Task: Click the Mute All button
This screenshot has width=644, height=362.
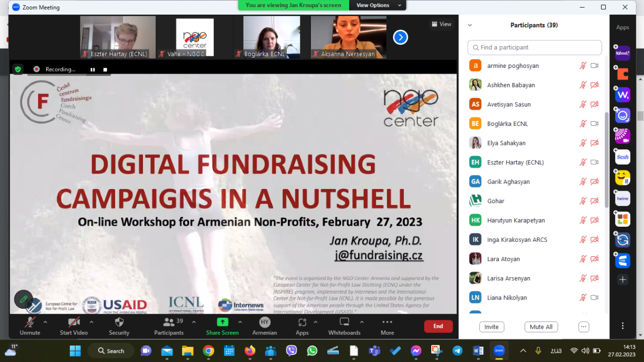Action: (x=541, y=327)
